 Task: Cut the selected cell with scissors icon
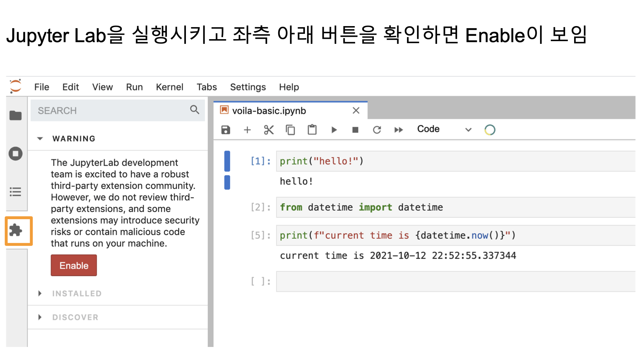tap(269, 130)
